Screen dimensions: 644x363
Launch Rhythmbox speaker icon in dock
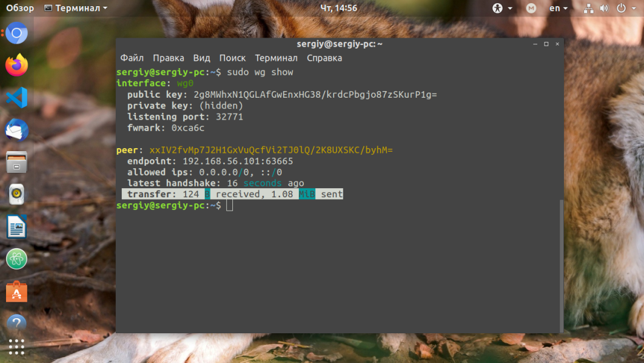point(16,194)
